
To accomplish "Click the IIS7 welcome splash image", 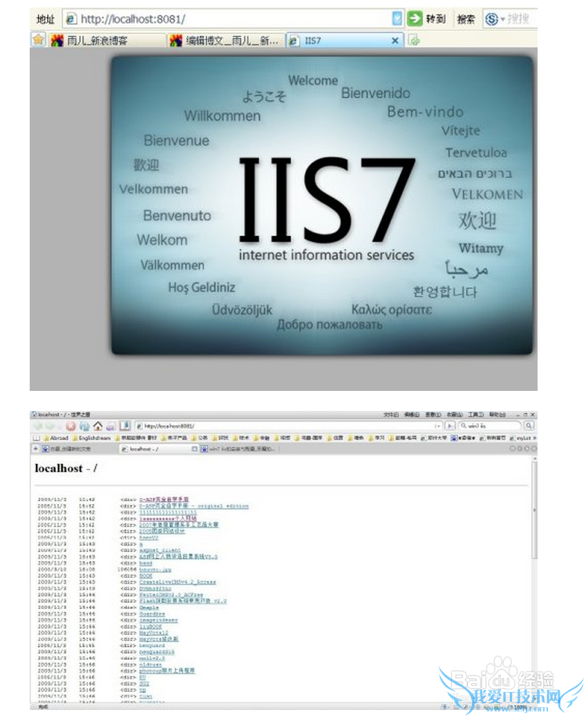I will point(321,205).
